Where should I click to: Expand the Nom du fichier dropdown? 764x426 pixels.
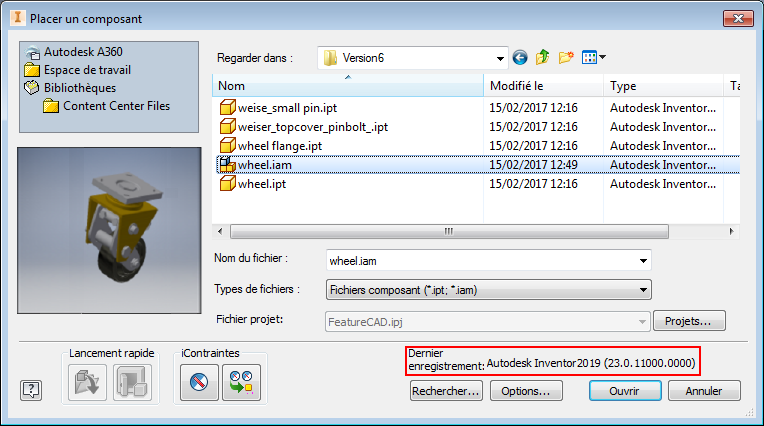tap(642, 259)
